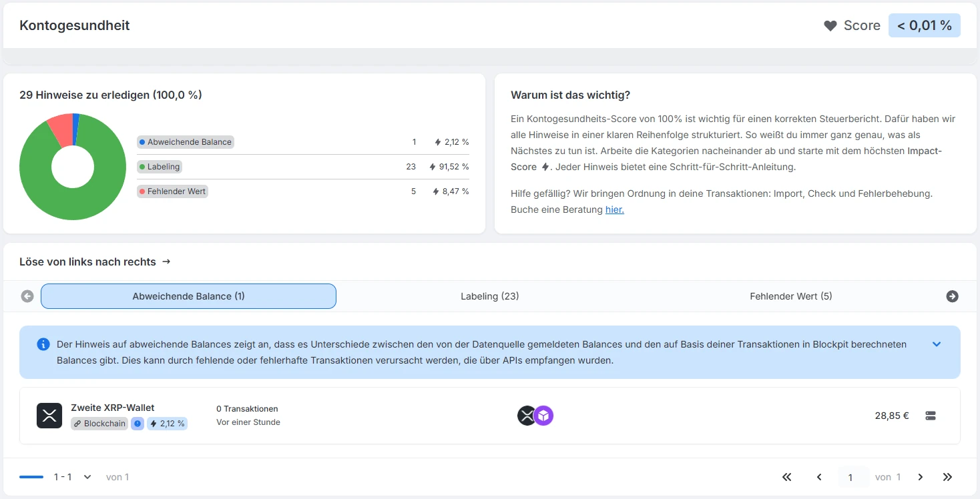Click the Labeling legend chip

click(x=160, y=167)
